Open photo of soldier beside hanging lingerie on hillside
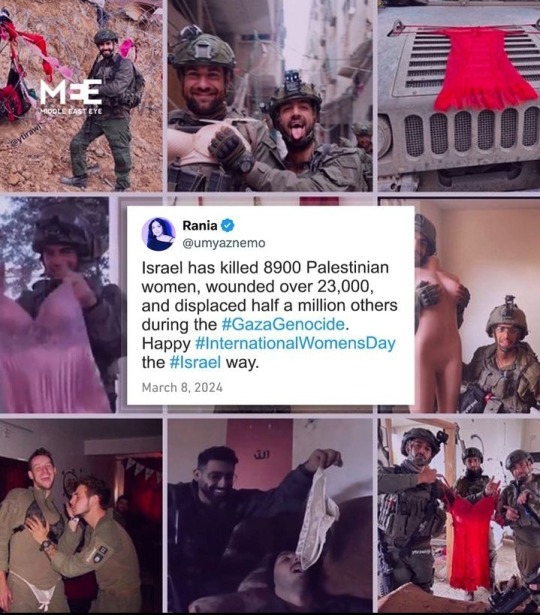 pos(81,96)
